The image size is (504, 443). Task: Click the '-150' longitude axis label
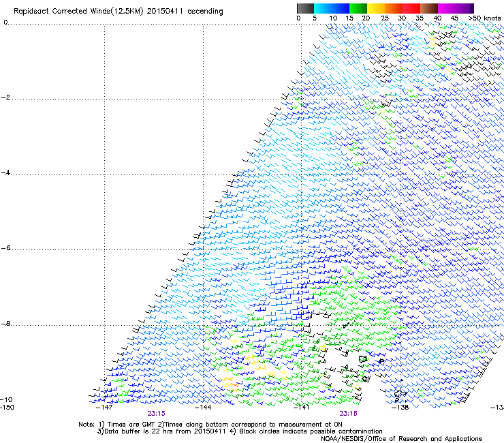(x=7, y=408)
